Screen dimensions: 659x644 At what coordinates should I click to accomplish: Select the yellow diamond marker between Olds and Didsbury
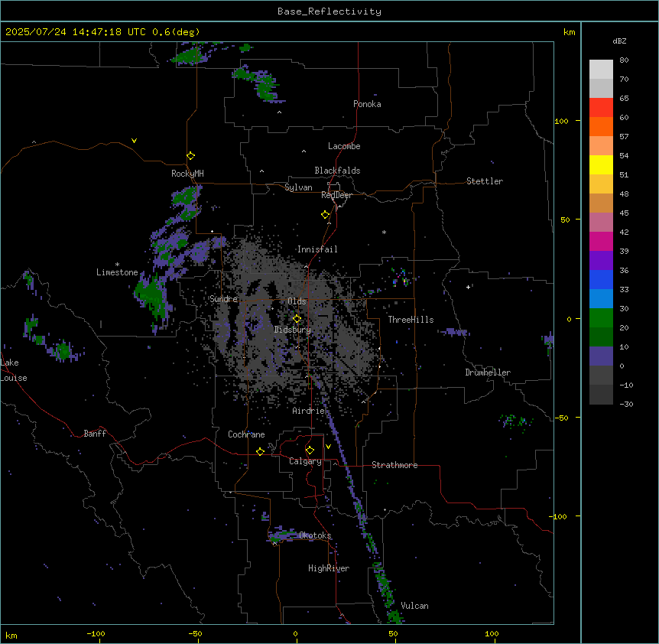297,318
